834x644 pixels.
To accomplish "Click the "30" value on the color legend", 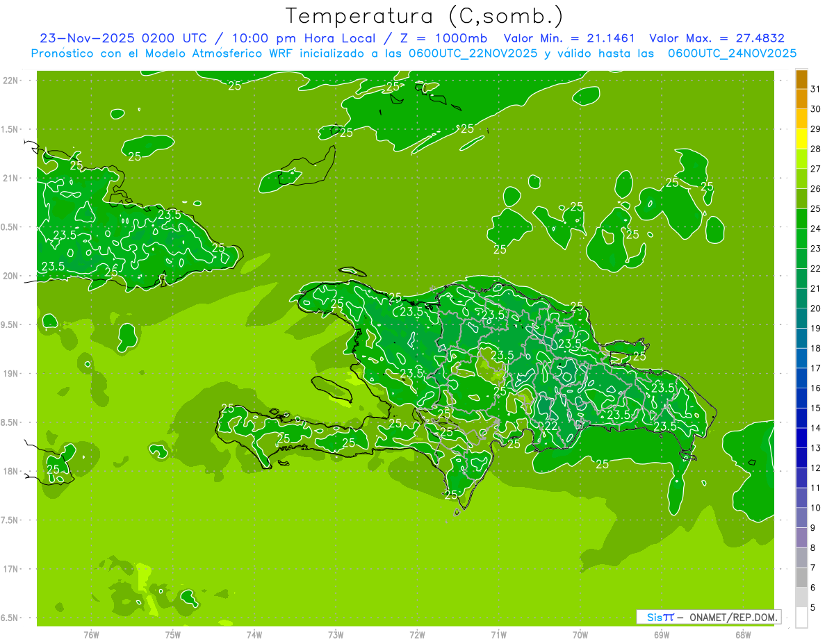I will coord(815,109).
